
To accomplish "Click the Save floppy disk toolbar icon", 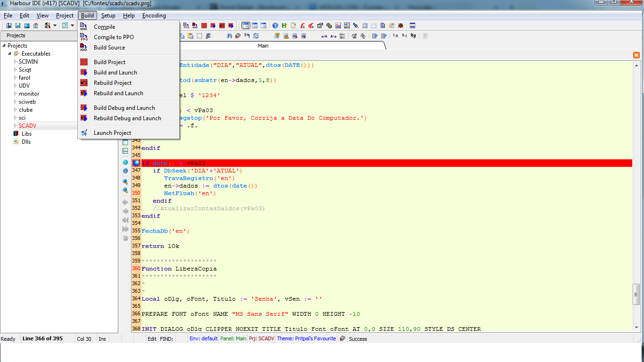I will 17,25.
